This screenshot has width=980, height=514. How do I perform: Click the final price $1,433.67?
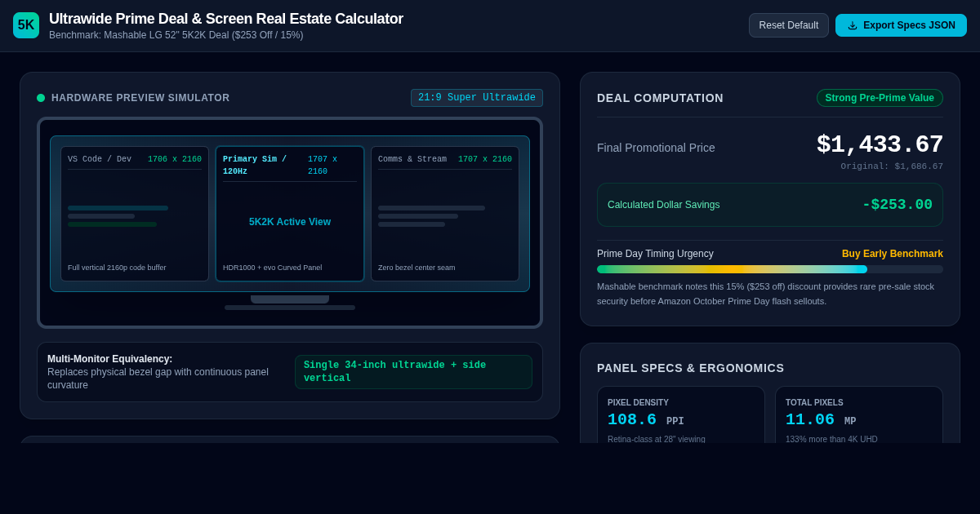(880, 145)
